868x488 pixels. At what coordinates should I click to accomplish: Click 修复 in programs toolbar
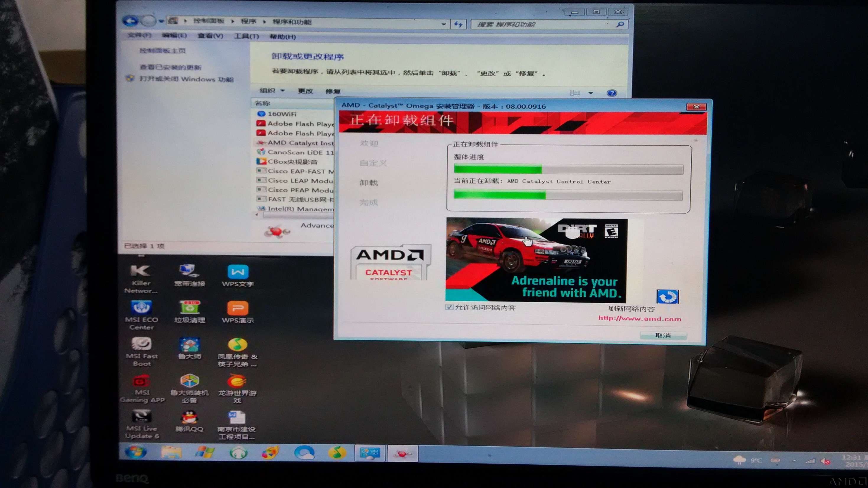[x=333, y=91]
